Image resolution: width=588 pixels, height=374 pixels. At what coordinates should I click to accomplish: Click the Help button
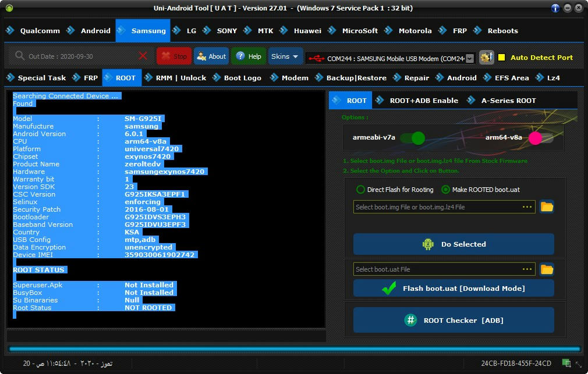[x=249, y=56]
